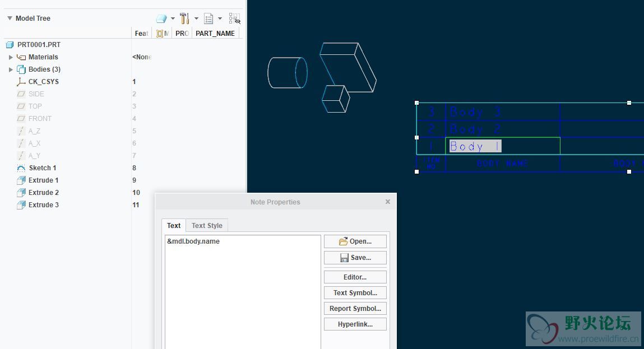The width and height of the screenshot is (644, 349).
Task: Click the Feat column header
Action: (x=141, y=33)
